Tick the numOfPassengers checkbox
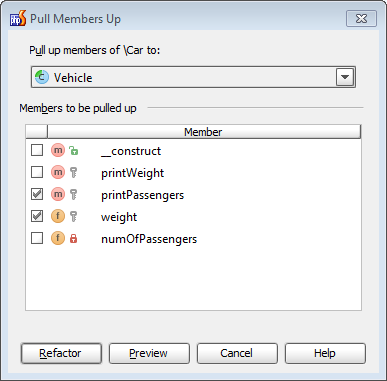Screen dimensions: 387x381 (x=37, y=238)
